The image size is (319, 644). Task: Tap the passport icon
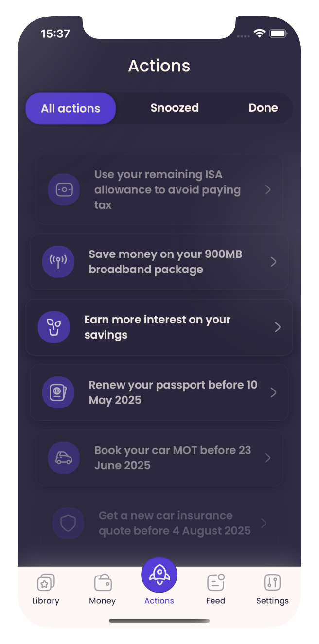(x=58, y=392)
